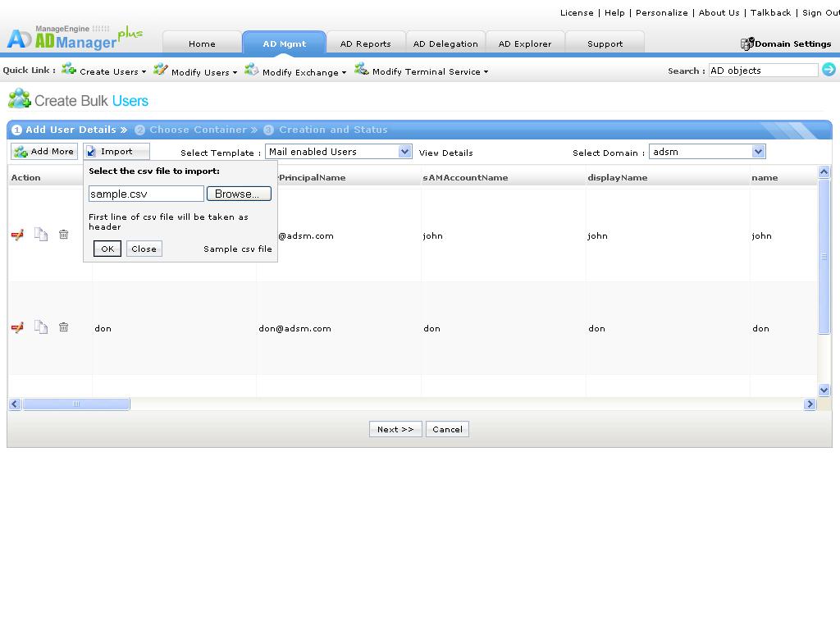Click step 3 Creation and Status

(325, 130)
